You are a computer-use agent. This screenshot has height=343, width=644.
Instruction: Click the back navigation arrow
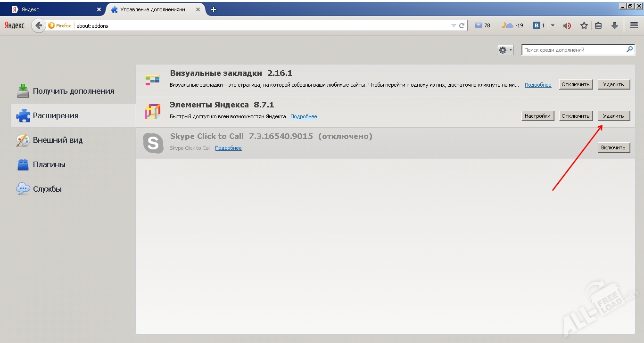tap(39, 25)
